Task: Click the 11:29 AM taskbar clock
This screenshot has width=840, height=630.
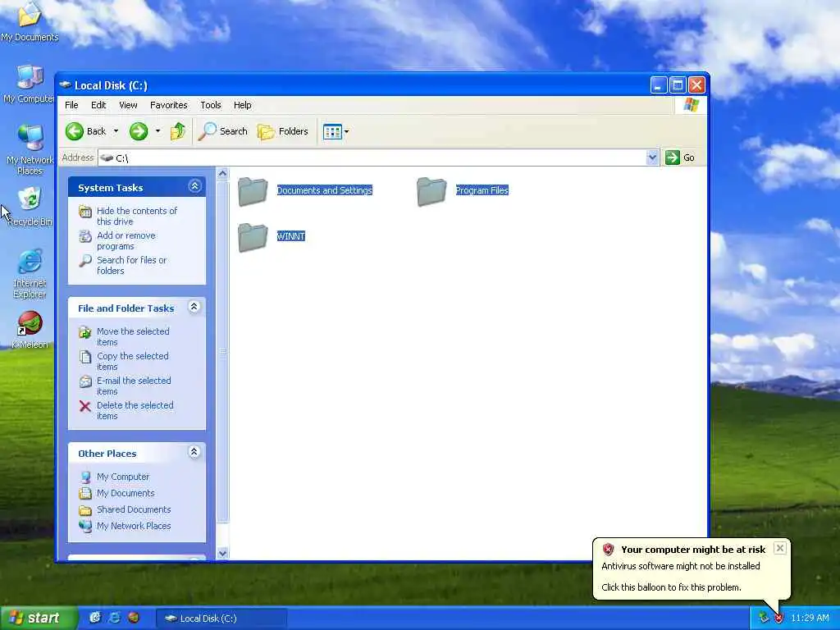Action: (810, 619)
